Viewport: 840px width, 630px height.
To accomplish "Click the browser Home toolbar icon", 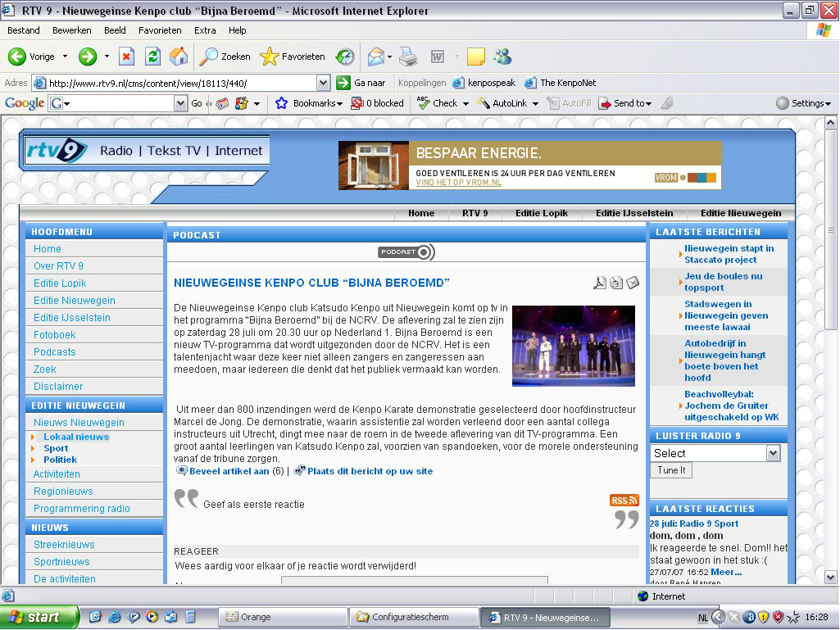I will pyautogui.click(x=178, y=57).
